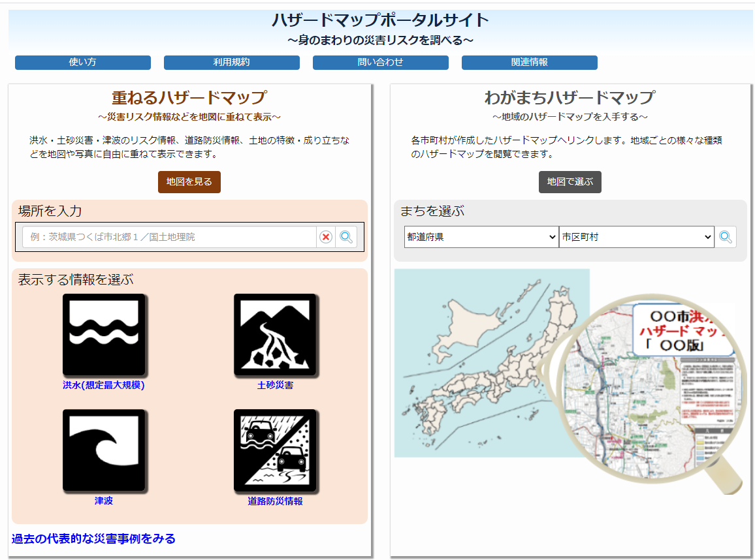Open the 都道府県 prefecture dropdown
The width and height of the screenshot is (755, 560).
(x=481, y=237)
